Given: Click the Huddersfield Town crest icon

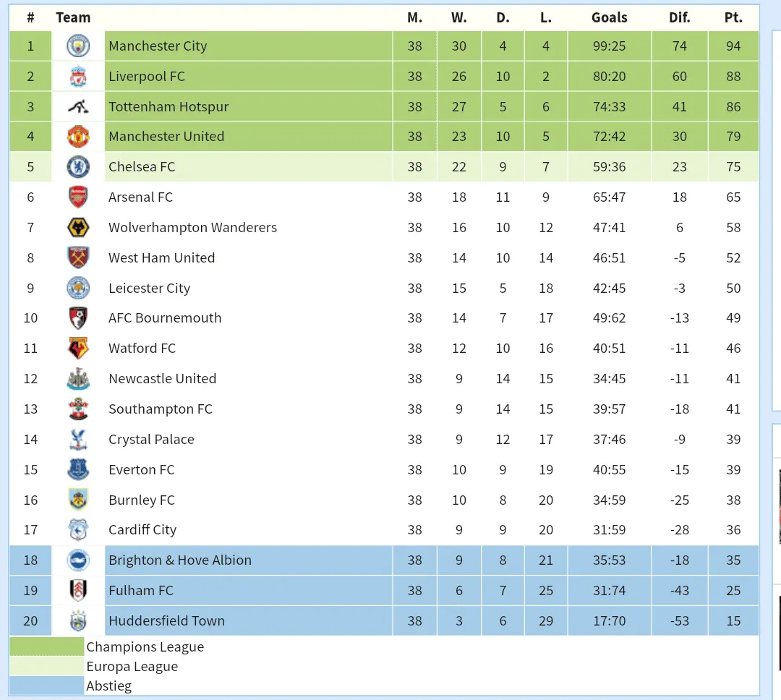Looking at the screenshot, I should pos(78,621).
